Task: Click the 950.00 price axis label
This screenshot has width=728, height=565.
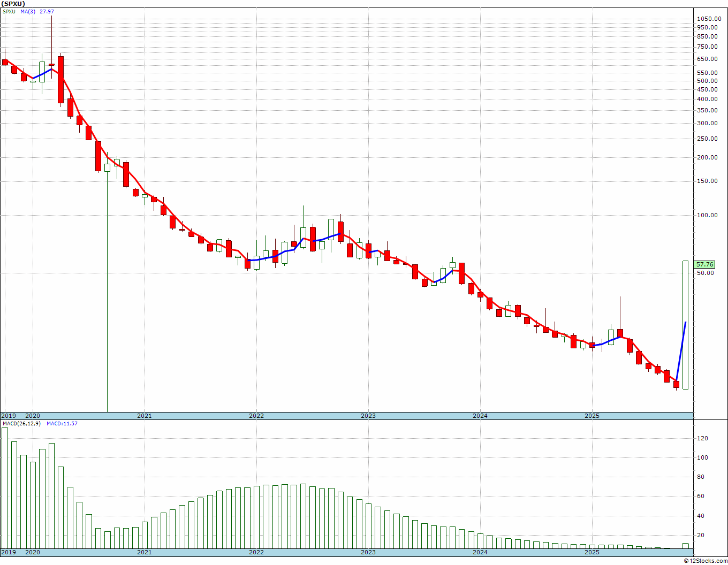Action: click(707, 27)
